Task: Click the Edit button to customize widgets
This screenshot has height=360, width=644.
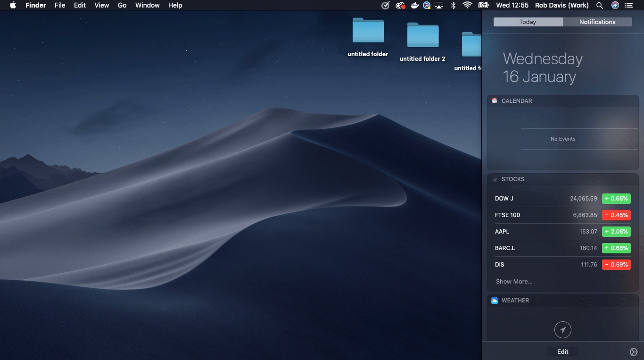Action: [562, 351]
